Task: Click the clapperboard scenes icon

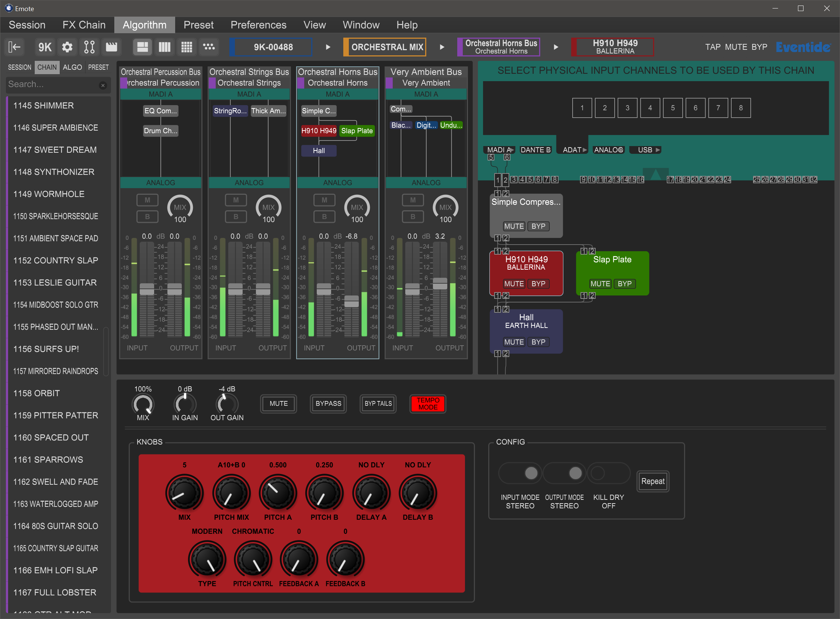Action: coord(111,47)
